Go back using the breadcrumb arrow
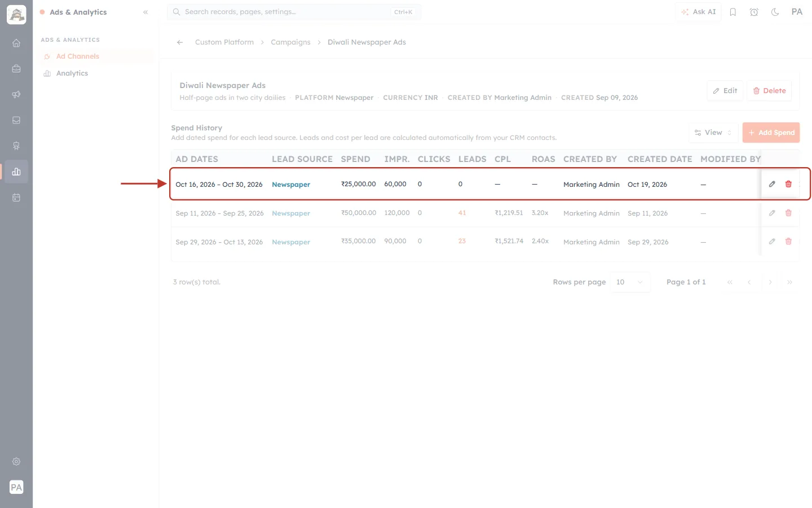Screen dimensions: 812x508 (x=180, y=42)
